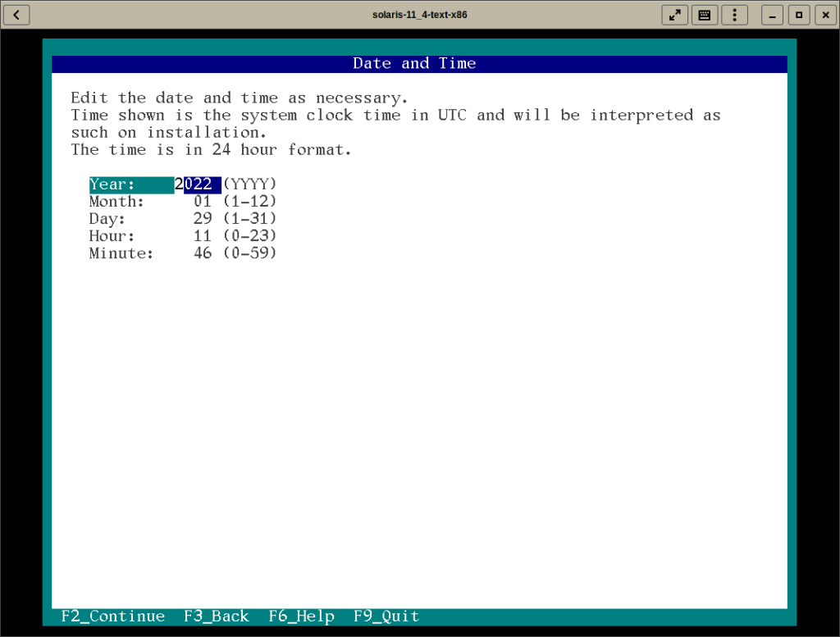840x637 pixels.
Task: Minimize the solaris-11_4-text-x86 window
Action: tap(772, 15)
